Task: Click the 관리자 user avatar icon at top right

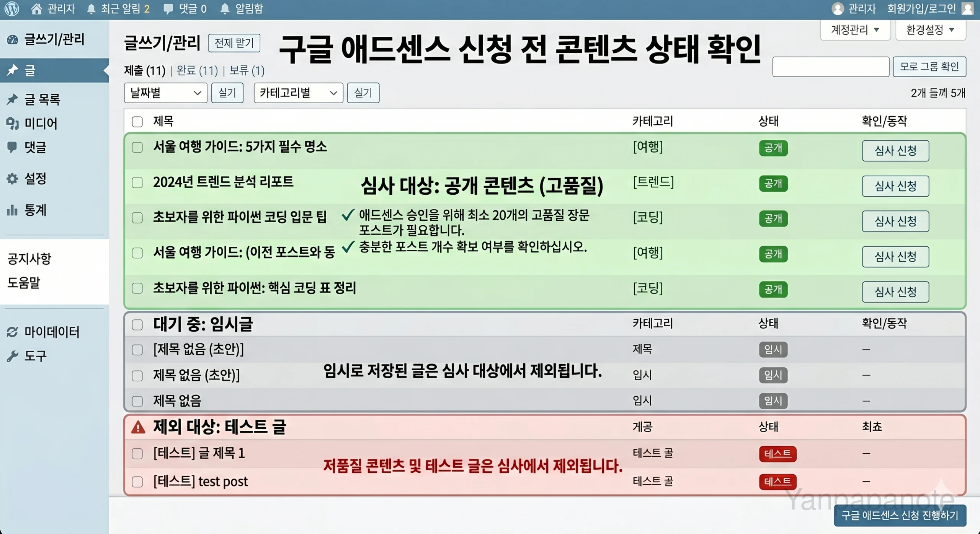Action: (838, 9)
